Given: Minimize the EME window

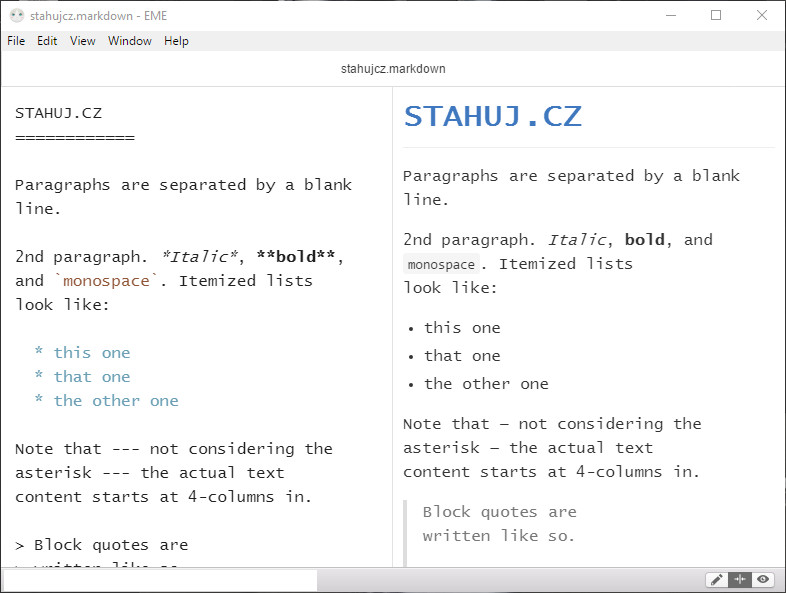Looking at the screenshot, I should point(671,16).
